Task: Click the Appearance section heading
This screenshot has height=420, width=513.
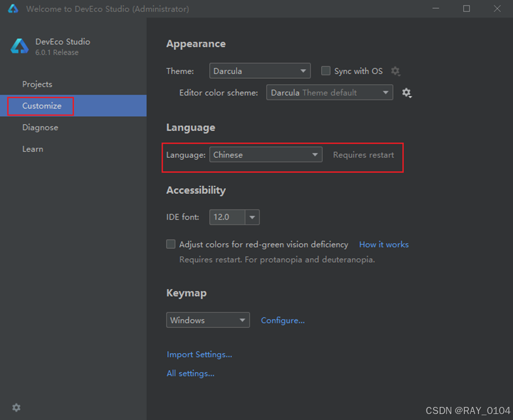Action: pos(196,44)
